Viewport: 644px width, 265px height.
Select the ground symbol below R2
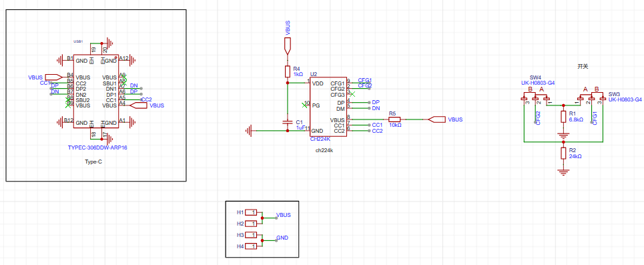(x=563, y=172)
